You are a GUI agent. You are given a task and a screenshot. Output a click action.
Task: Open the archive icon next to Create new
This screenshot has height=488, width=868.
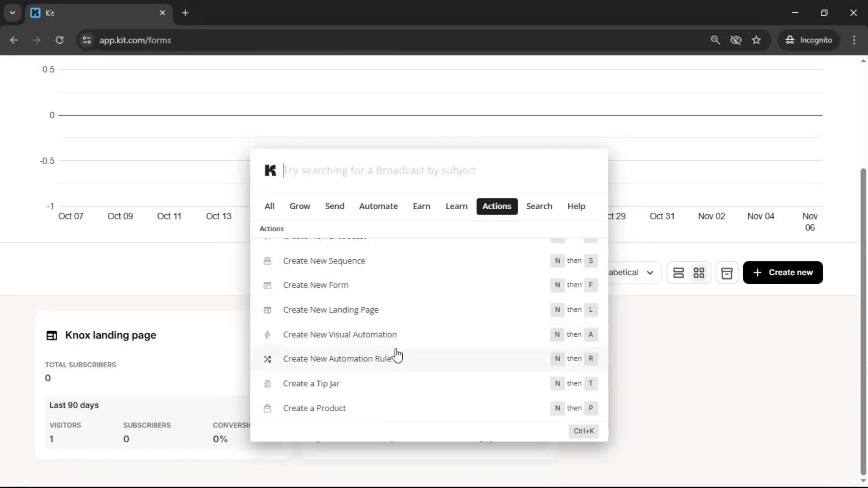(x=727, y=272)
